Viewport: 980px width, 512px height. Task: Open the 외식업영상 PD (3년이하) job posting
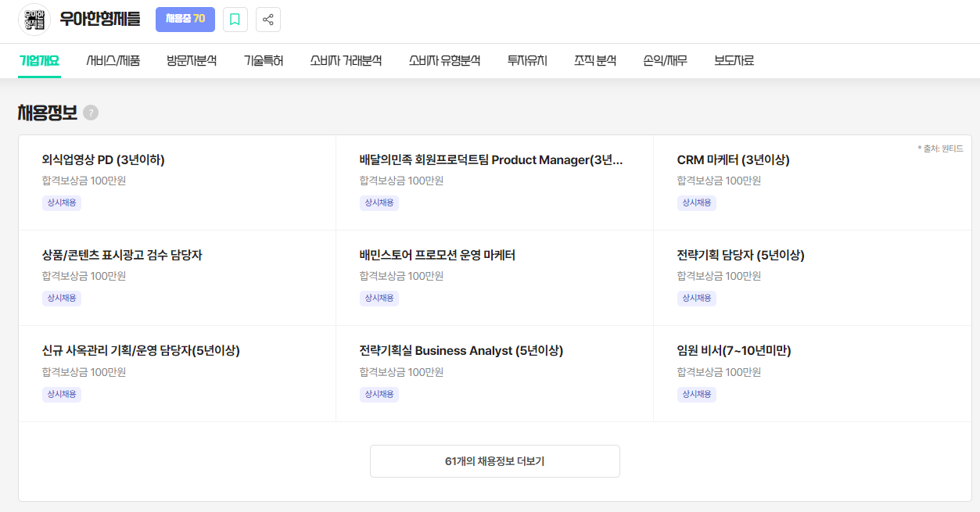[x=103, y=160]
